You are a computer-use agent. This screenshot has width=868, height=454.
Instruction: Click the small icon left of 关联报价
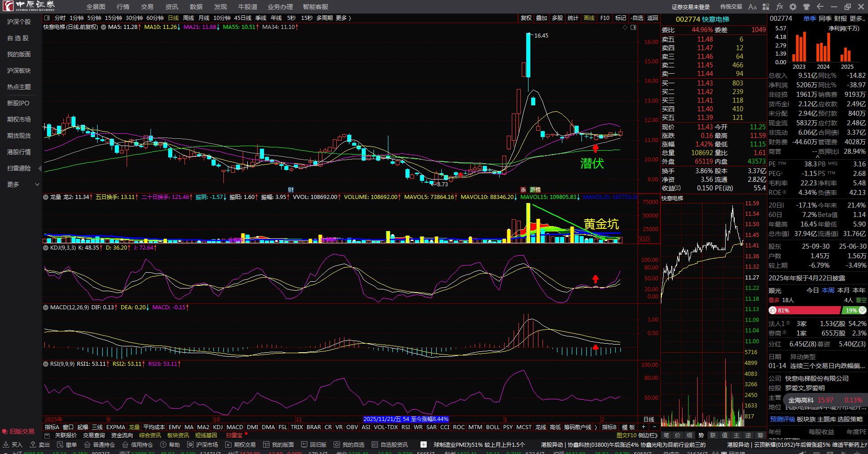point(47,435)
